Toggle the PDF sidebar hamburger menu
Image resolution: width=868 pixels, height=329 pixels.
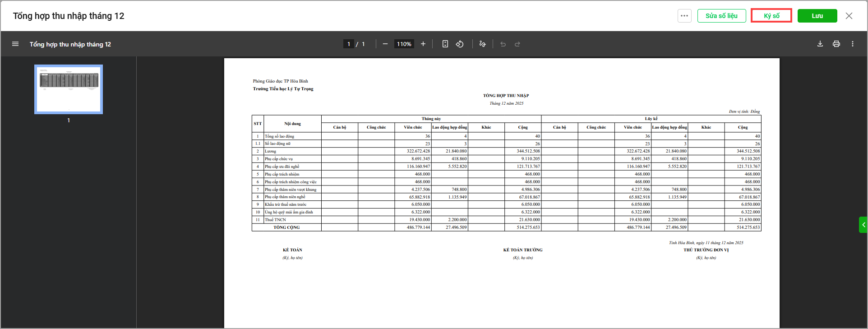click(15, 44)
